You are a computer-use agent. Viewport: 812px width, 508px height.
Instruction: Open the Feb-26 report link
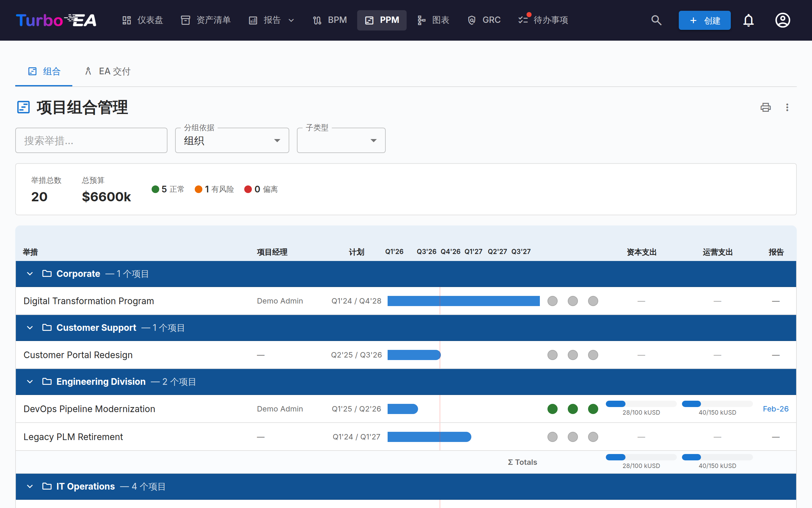776,409
